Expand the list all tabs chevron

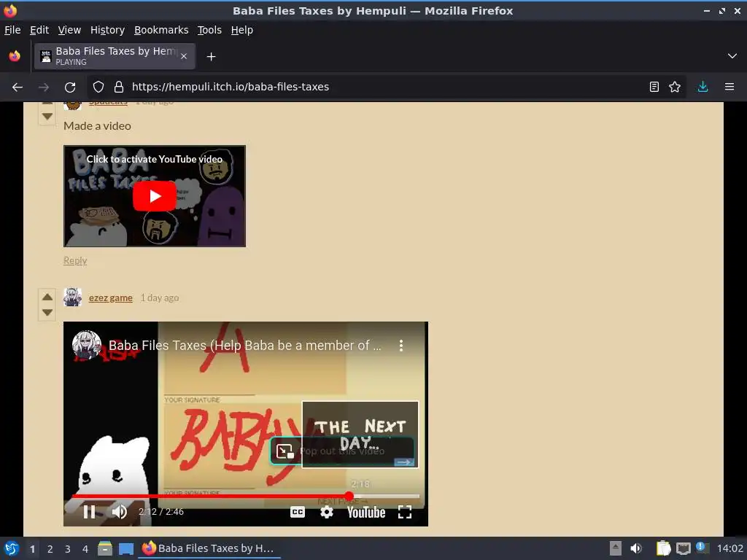click(x=732, y=56)
